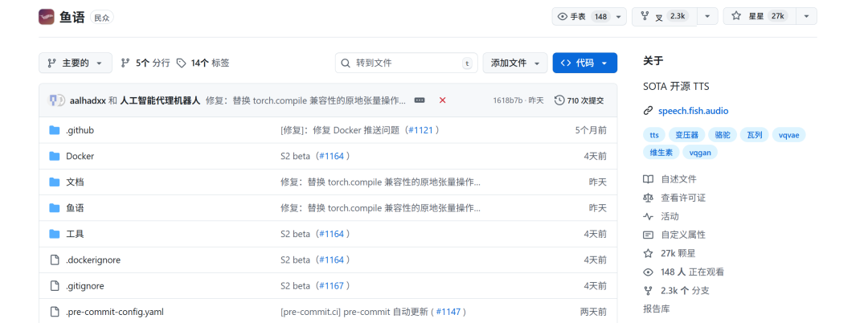Select the tts topic tag
868x323 pixels.
[x=654, y=135]
